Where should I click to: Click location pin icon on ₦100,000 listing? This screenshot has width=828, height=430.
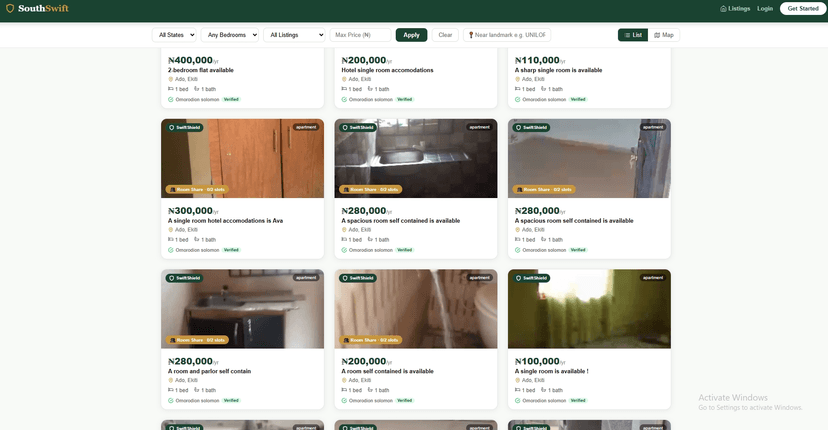coord(518,380)
